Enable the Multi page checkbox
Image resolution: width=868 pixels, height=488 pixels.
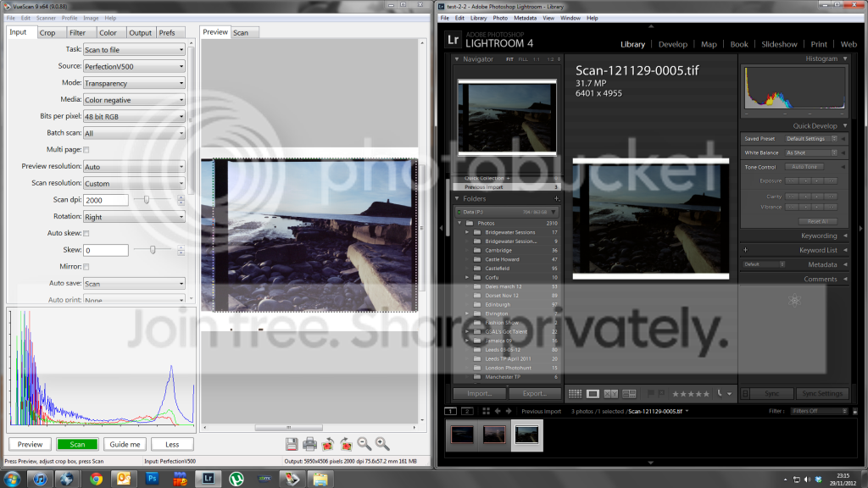point(86,150)
